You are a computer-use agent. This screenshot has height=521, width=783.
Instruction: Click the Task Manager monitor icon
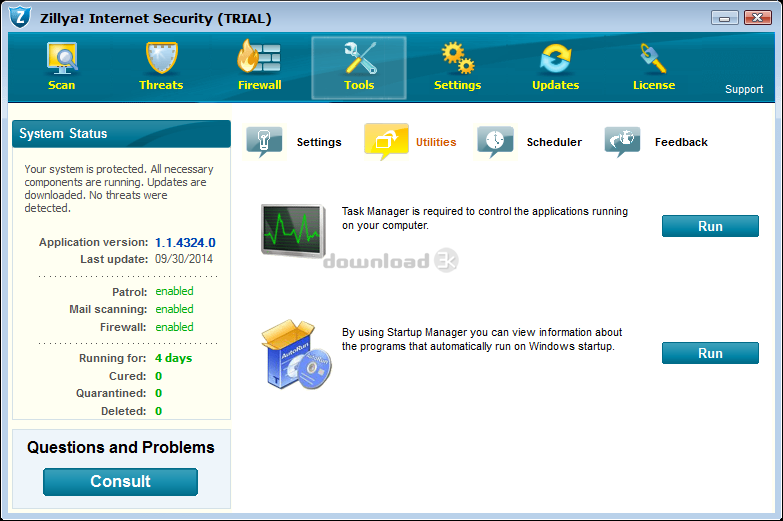[294, 231]
